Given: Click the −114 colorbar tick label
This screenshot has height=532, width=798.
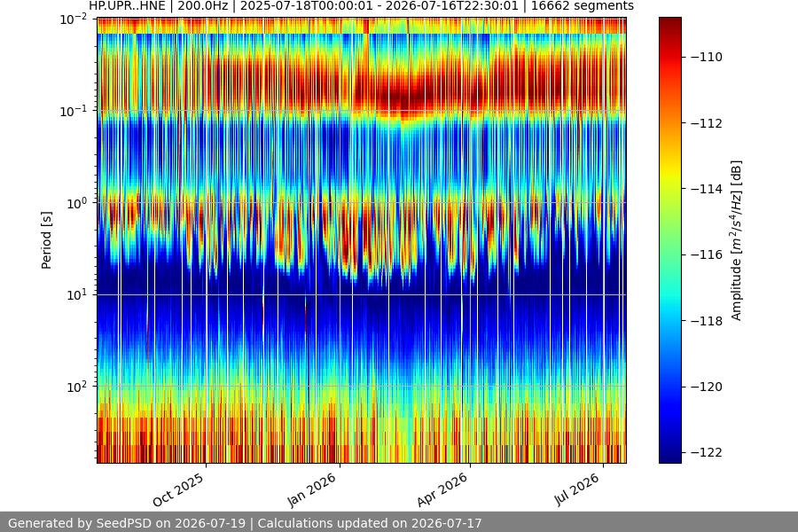Looking at the screenshot, I should tap(707, 189).
